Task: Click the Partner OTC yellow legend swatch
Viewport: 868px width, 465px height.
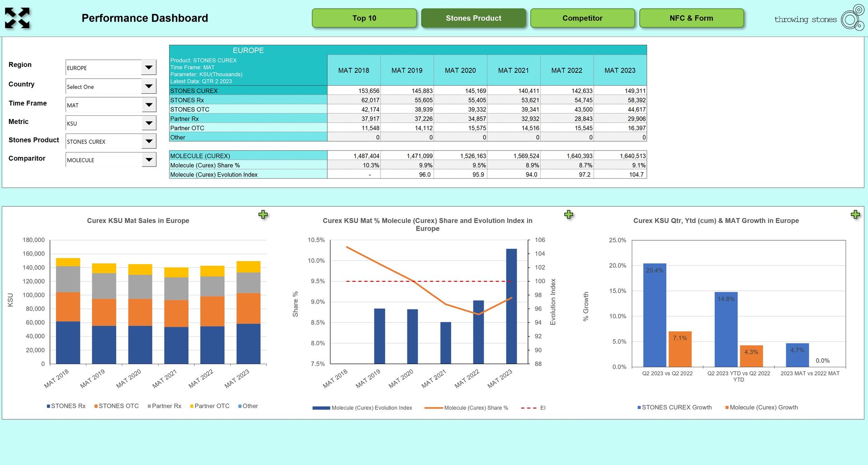Action: [192, 406]
